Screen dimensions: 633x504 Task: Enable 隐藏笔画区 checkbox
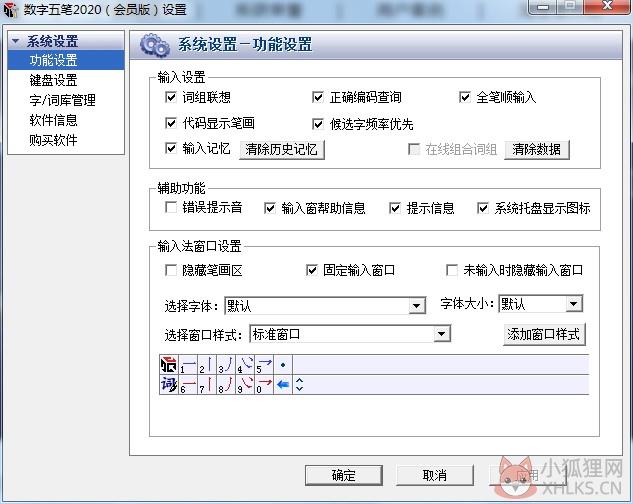[x=171, y=270]
